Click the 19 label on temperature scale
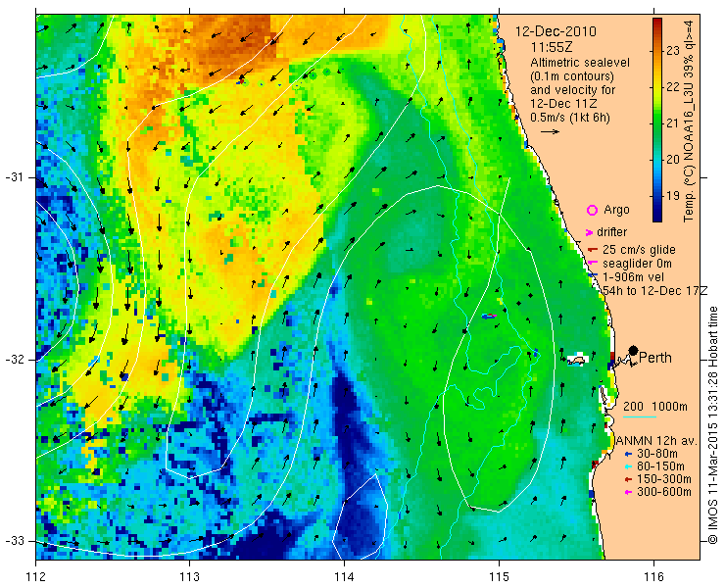 673,196
